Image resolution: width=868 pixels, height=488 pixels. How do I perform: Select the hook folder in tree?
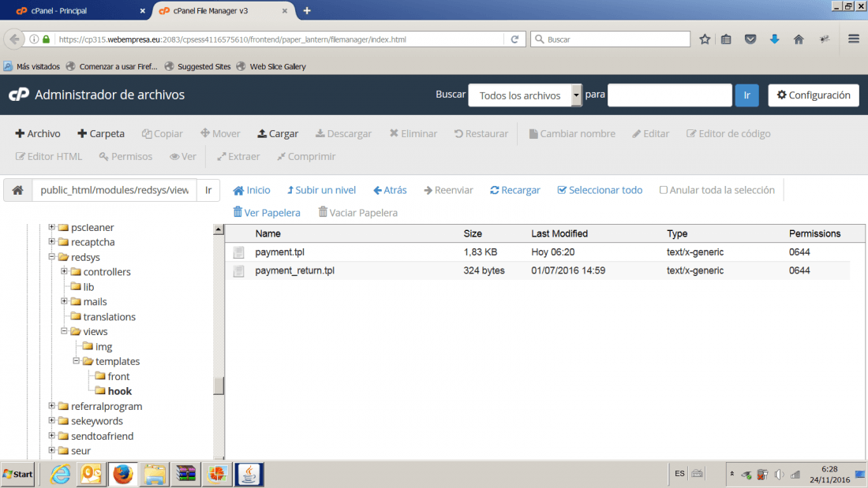(x=120, y=391)
